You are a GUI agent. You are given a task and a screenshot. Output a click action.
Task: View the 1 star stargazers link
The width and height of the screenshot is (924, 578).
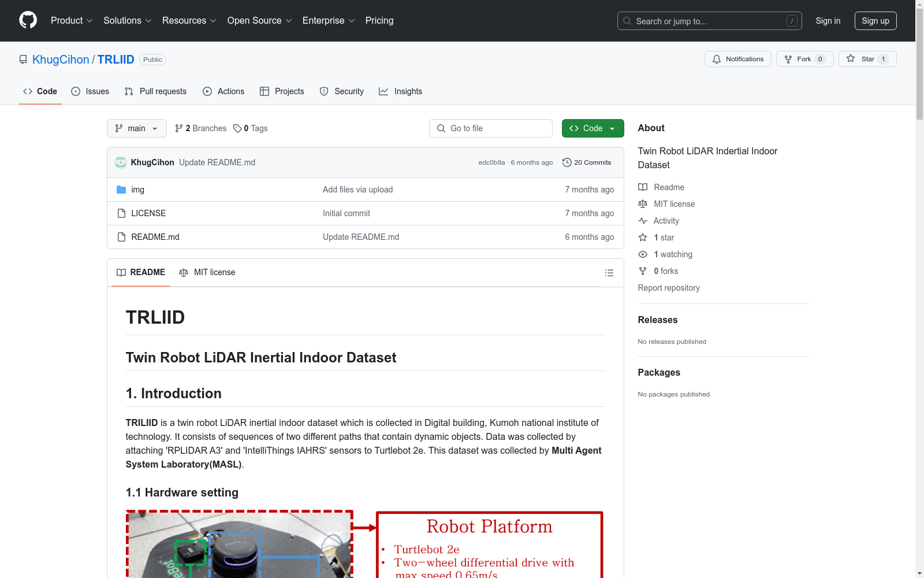[656, 238]
